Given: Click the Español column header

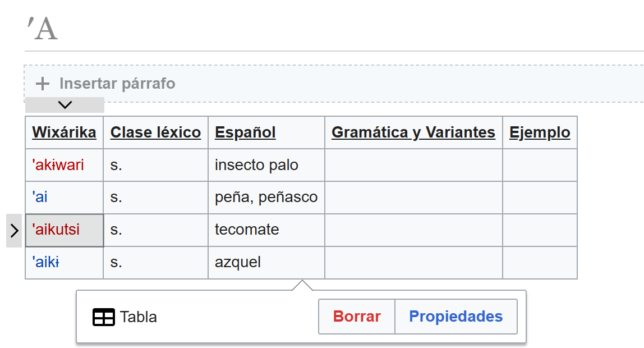Looking at the screenshot, I should 245,132.
